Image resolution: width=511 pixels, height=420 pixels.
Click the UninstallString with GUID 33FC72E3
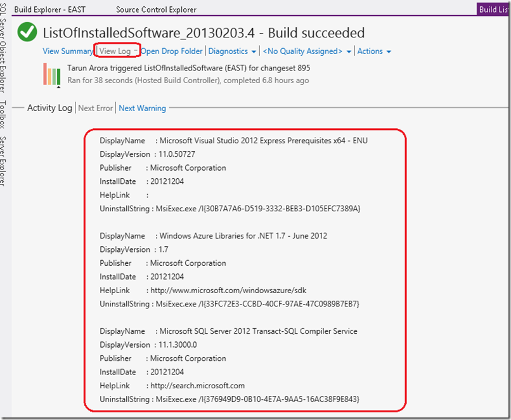click(x=230, y=304)
